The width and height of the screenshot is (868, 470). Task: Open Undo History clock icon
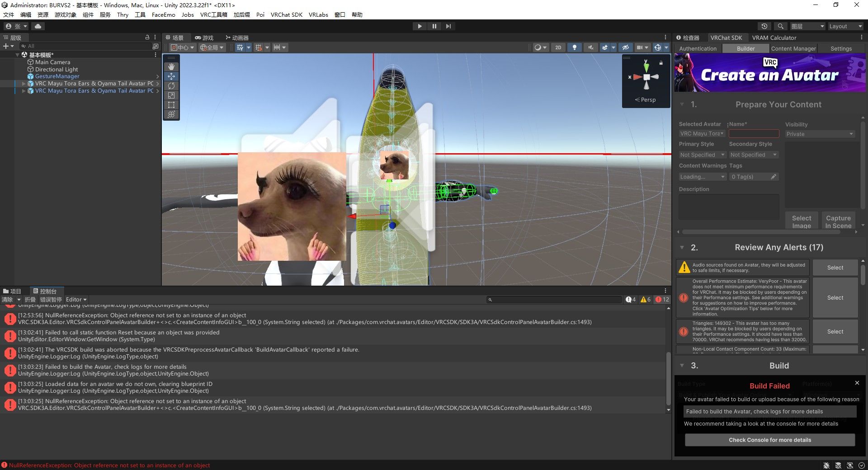click(x=764, y=26)
